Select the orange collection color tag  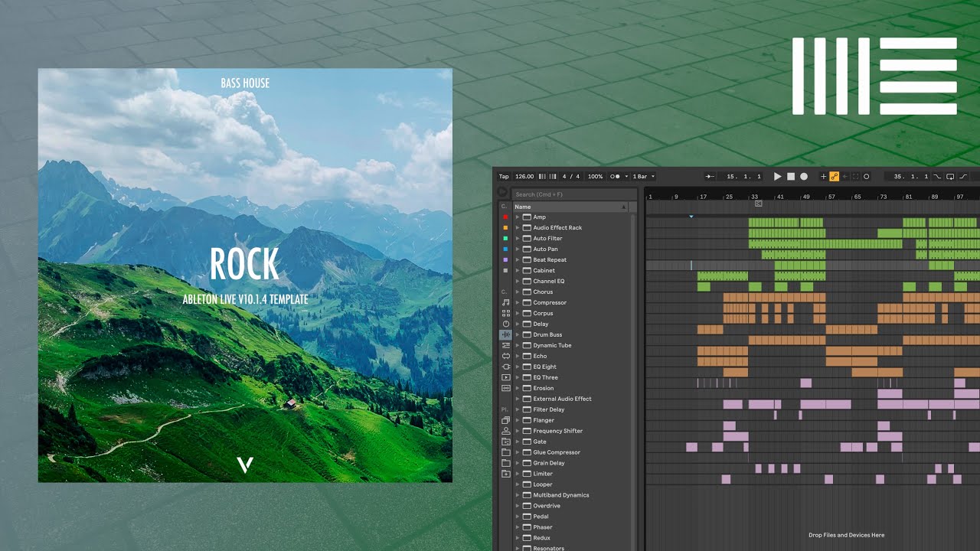coord(505,228)
